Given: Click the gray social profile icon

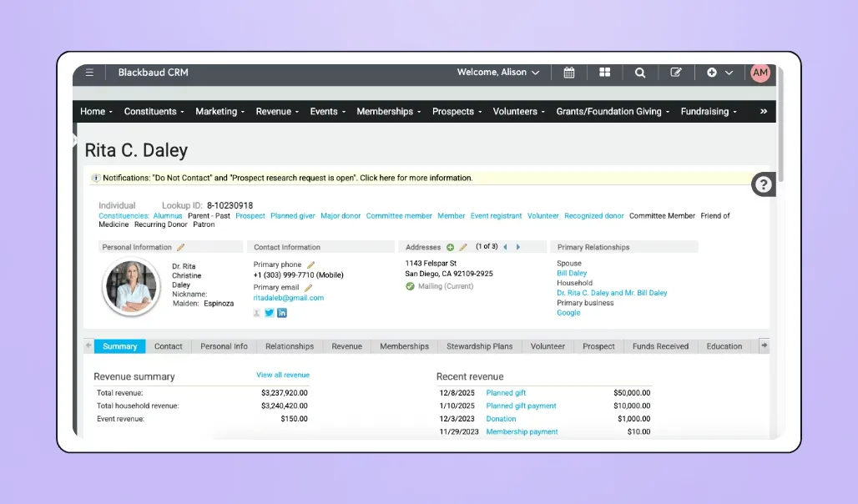Looking at the screenshot, I should point(256,313).
